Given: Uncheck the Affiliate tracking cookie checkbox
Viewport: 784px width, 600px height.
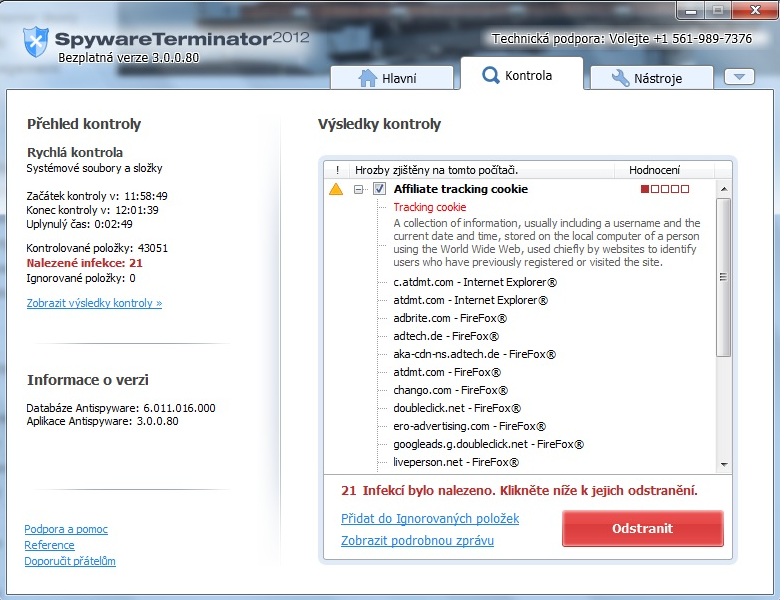Looking at the screenshot, I should pos(379,189).
